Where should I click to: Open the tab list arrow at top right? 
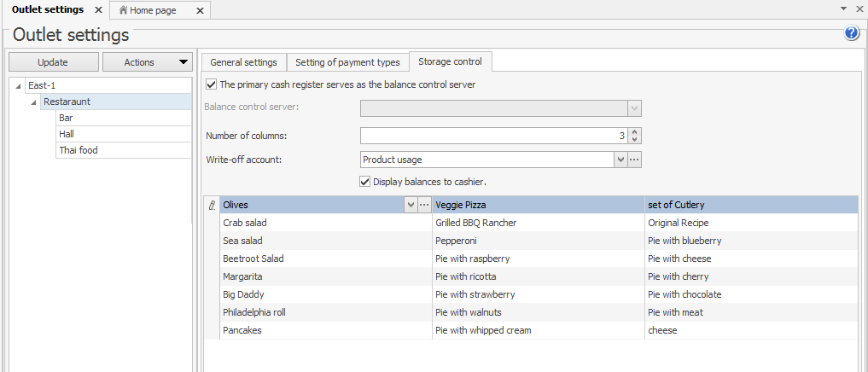coord(845,9)
